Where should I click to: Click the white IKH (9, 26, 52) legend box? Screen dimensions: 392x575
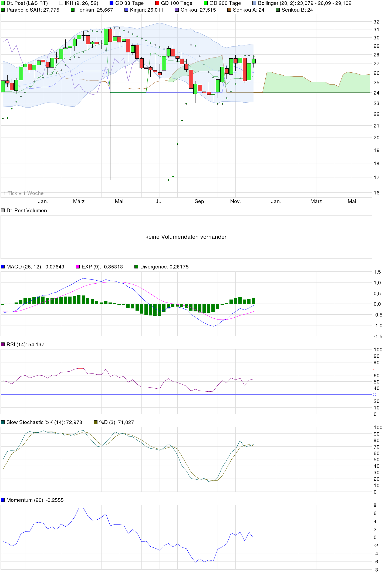tap(61, 3)
